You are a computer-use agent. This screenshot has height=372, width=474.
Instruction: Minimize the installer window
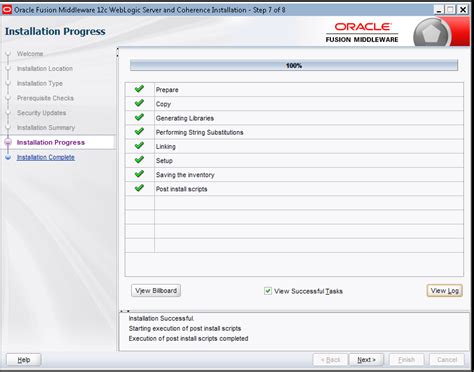[439, 10]
